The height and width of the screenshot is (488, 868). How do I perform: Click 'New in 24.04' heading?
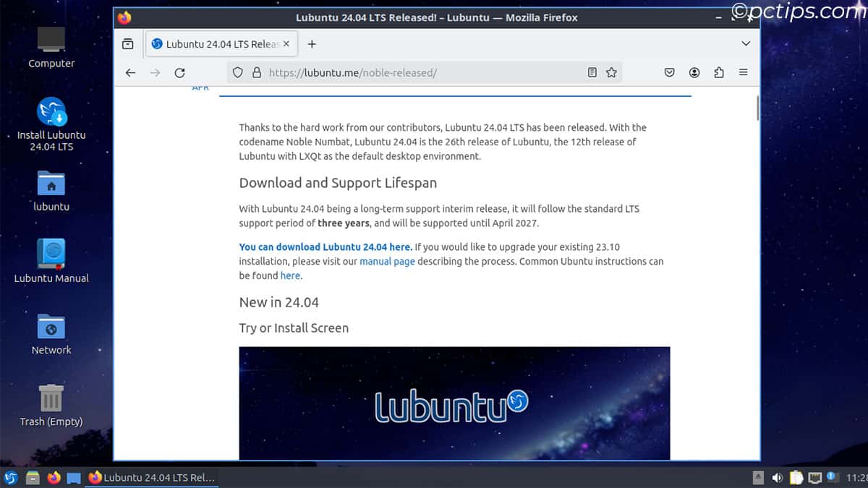click(279, 302)
